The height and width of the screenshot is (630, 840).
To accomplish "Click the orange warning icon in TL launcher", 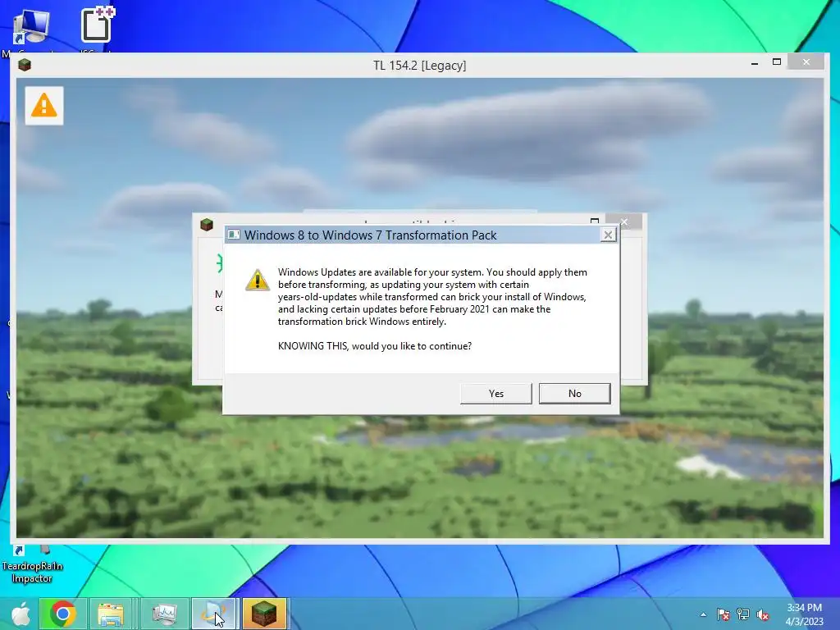I will (44, 106).
